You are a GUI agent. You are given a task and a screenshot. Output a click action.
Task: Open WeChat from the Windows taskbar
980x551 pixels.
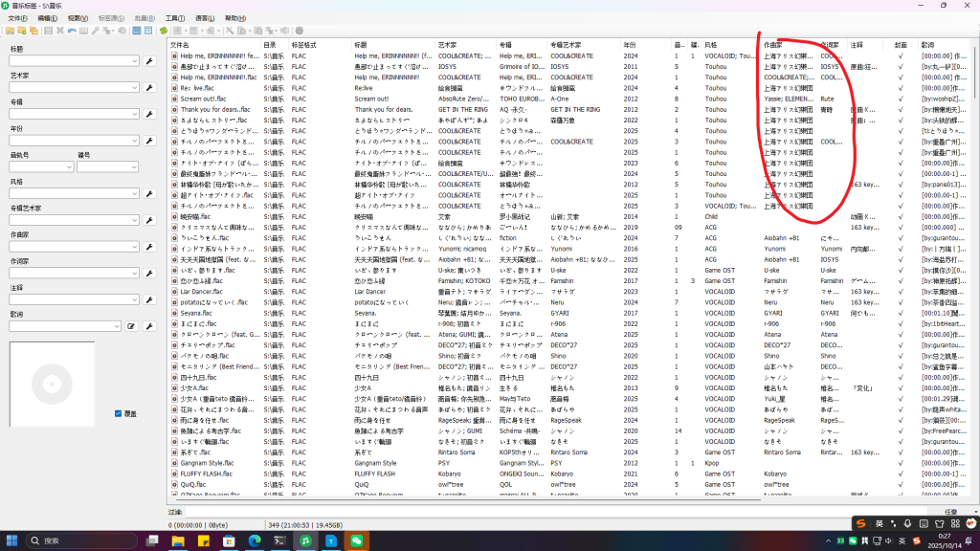click(x=356, y=540)
